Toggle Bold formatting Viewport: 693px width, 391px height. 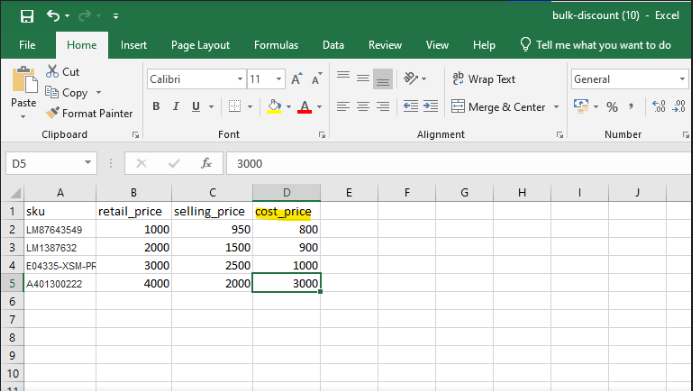(x=156, y=106)
